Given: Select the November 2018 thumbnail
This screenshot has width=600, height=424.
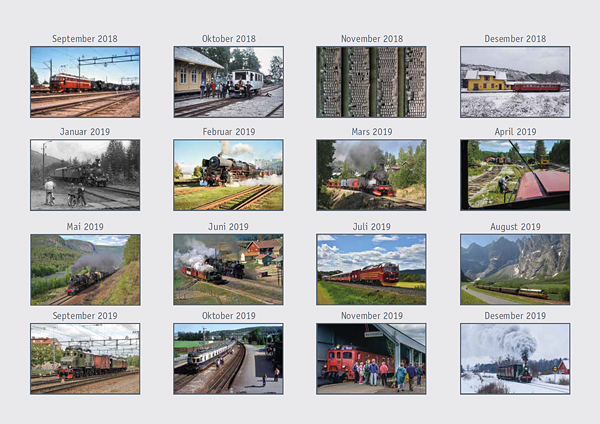Looking at the screenshot, I should point(371,82).
